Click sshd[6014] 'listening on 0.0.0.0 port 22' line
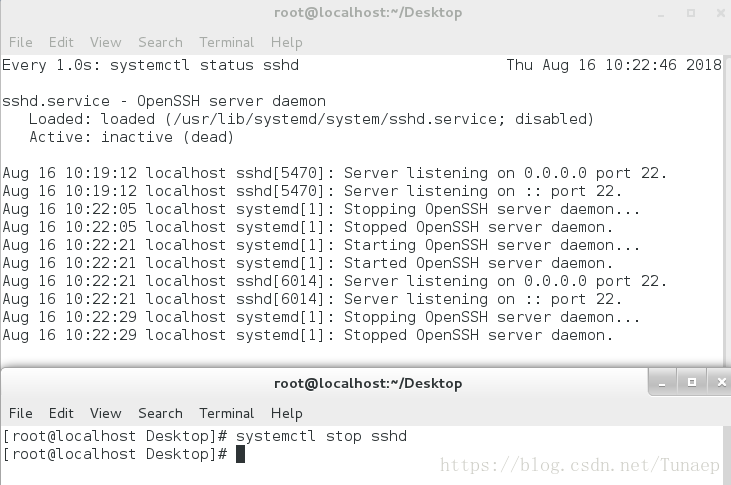731x485 pixels. tap(335, 281)
